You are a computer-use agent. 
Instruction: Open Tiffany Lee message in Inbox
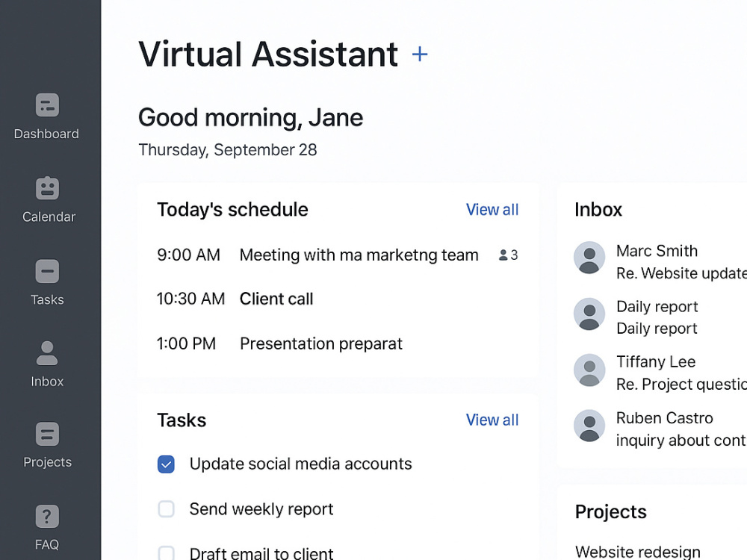coord(656,362)
